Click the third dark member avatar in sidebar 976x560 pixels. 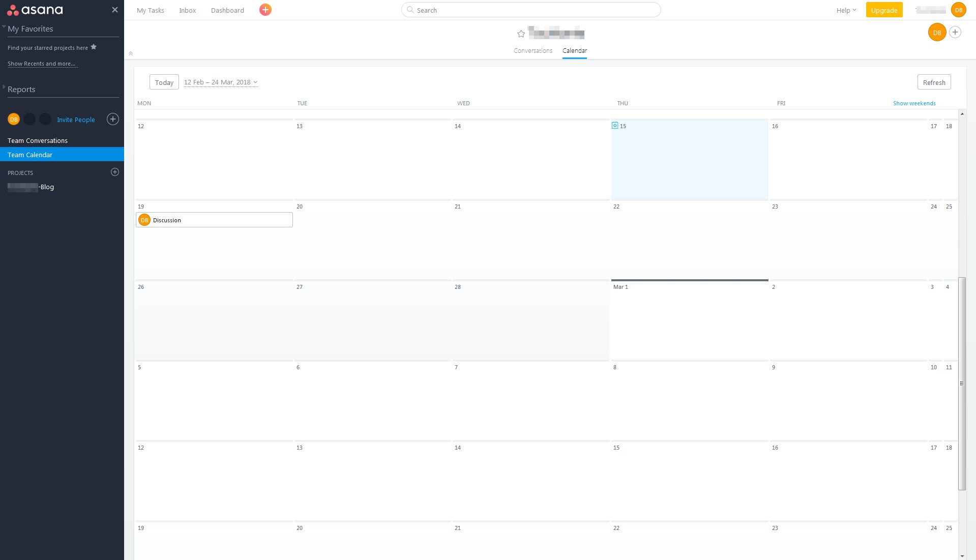click(45, 119)
